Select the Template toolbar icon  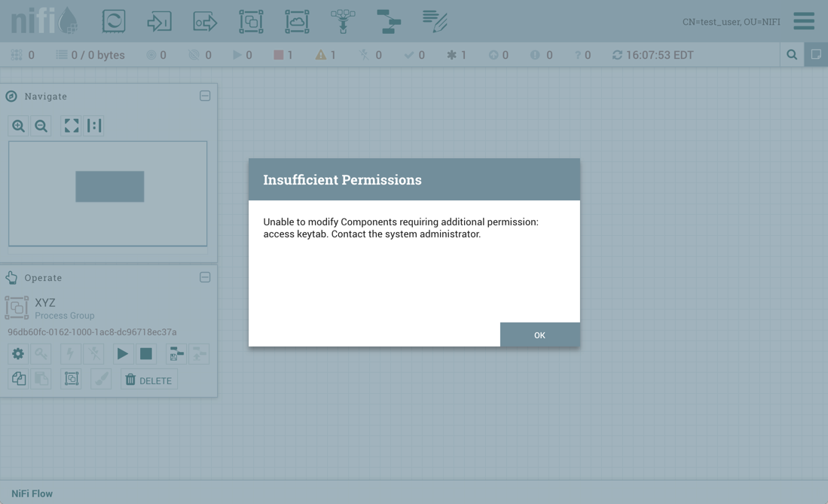[389, 21]
